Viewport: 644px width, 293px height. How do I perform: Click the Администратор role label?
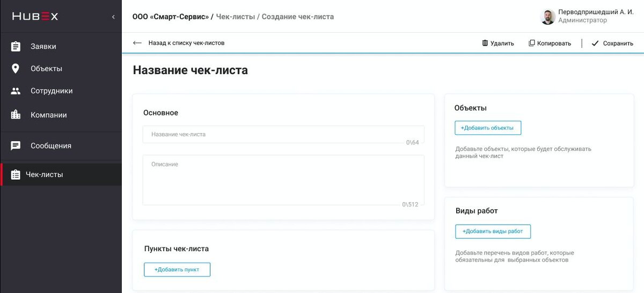[583, 20]
